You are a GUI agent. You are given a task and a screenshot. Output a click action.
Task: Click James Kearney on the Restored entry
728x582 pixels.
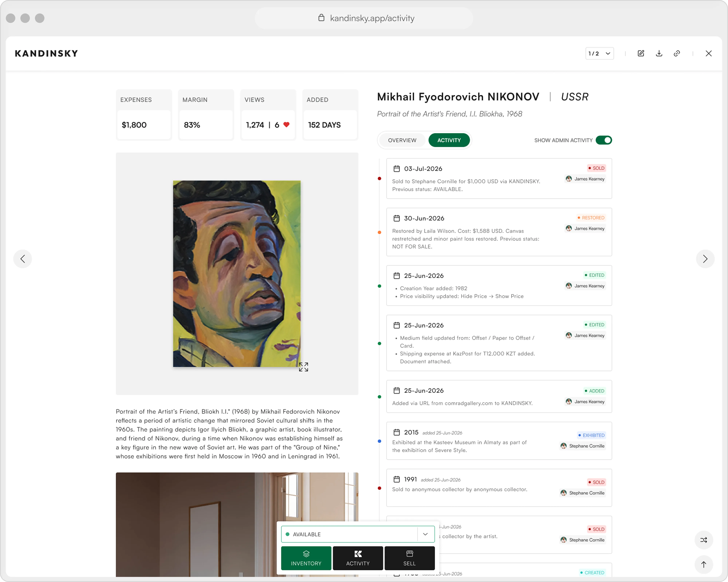(585, 228)
